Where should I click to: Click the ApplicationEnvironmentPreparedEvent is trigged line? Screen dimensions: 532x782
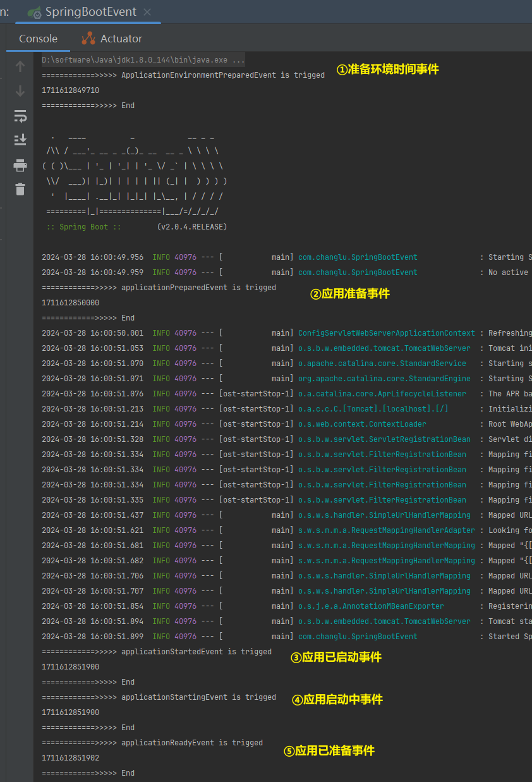point(183,75)
